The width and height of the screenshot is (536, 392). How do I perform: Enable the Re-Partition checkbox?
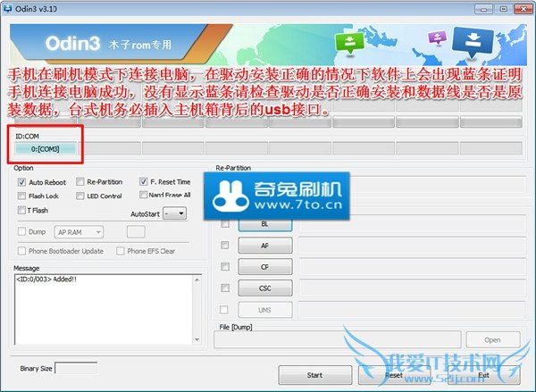pyautogui.click(x=80, y=181)
